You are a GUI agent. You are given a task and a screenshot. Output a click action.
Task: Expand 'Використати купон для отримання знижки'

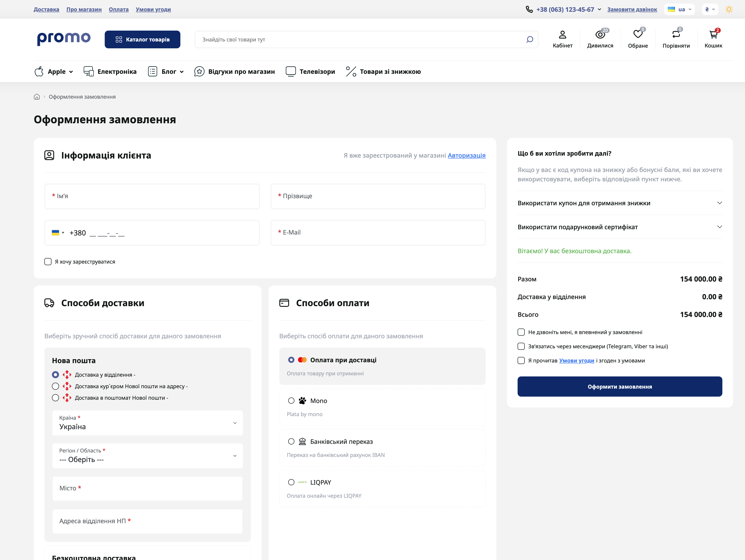coord(619,203)
